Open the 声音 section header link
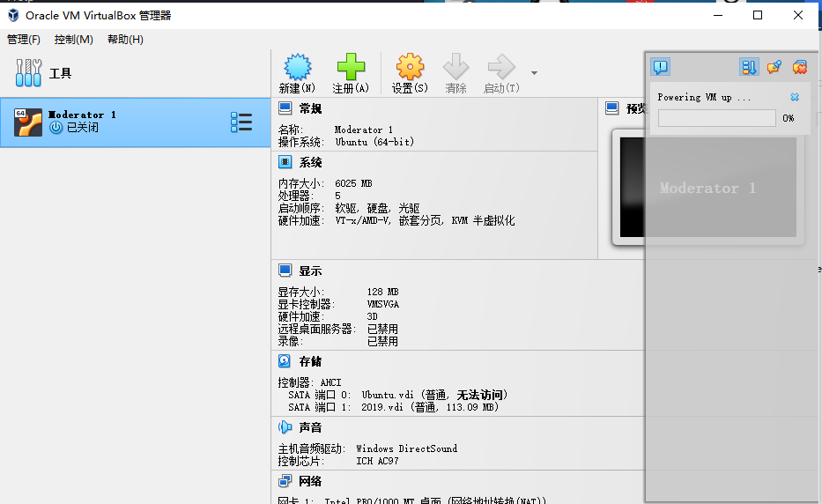This screenshot has height=504, width=822. coord(310,427)
